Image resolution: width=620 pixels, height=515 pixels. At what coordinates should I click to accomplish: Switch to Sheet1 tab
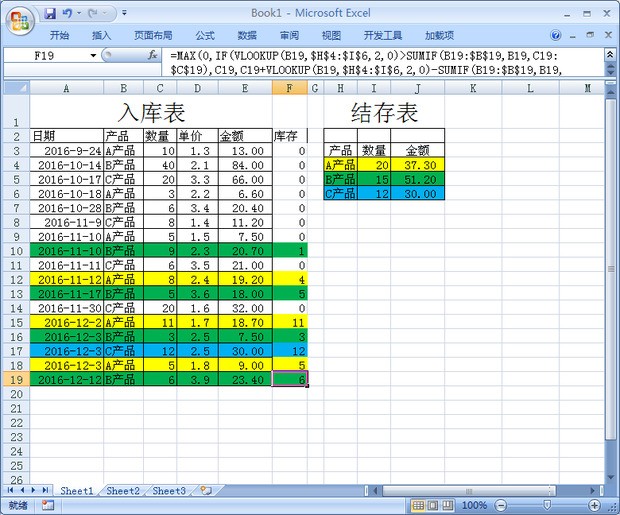click(77, 491)
